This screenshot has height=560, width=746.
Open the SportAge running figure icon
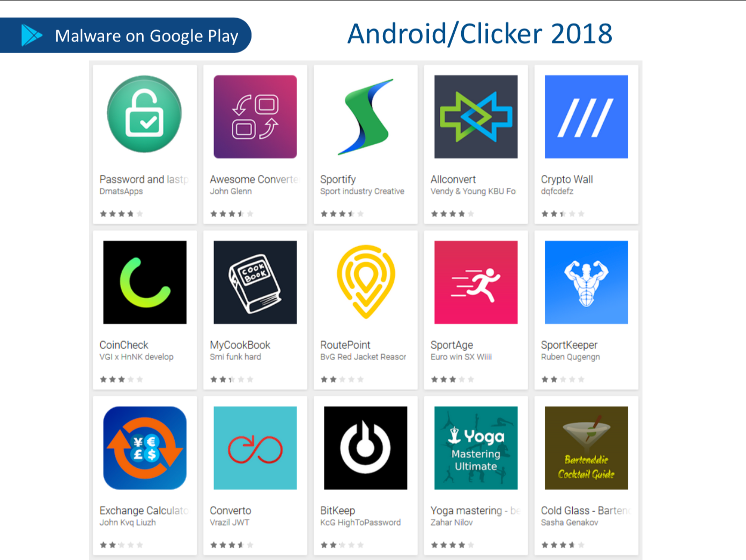[x=476, y=282]
